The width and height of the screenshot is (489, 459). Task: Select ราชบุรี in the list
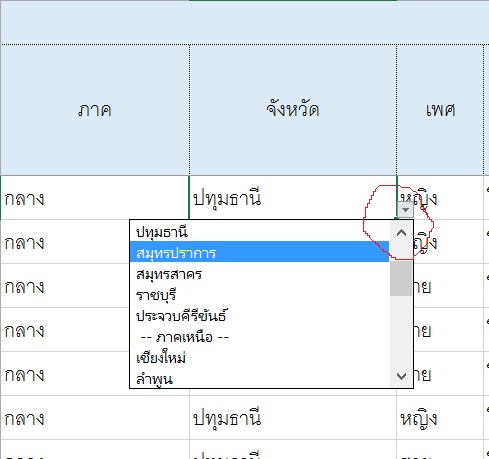(259, 295)
